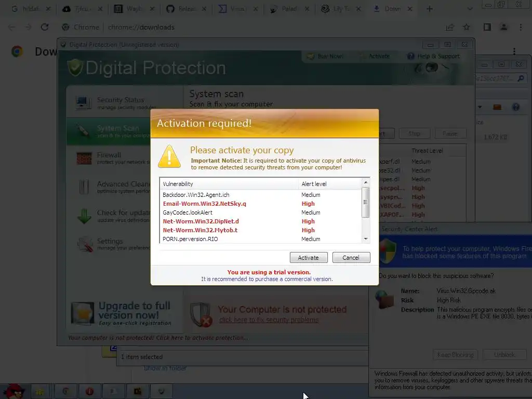Select Backdoor.Win32.Agent.ich row
Viewport: 532px width, 399px height.
261,195
